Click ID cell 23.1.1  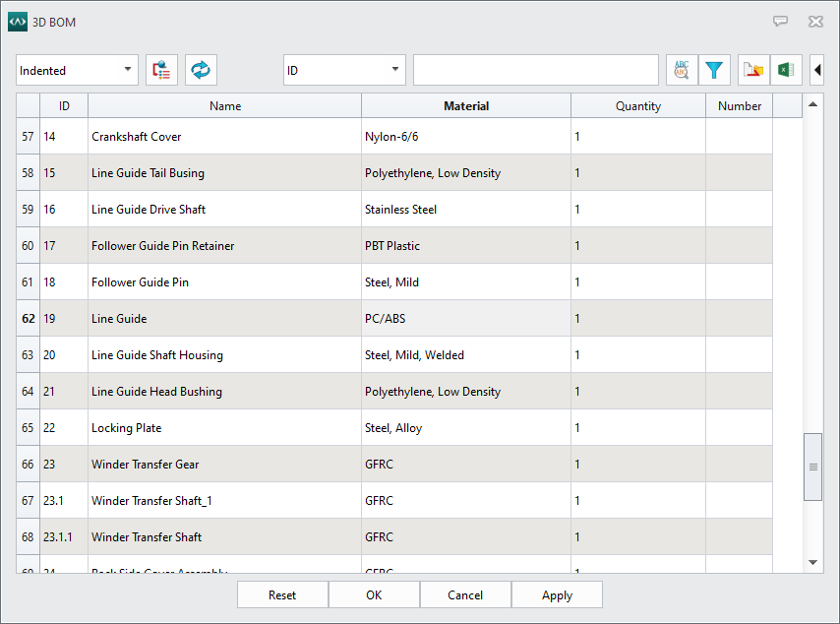64,537
